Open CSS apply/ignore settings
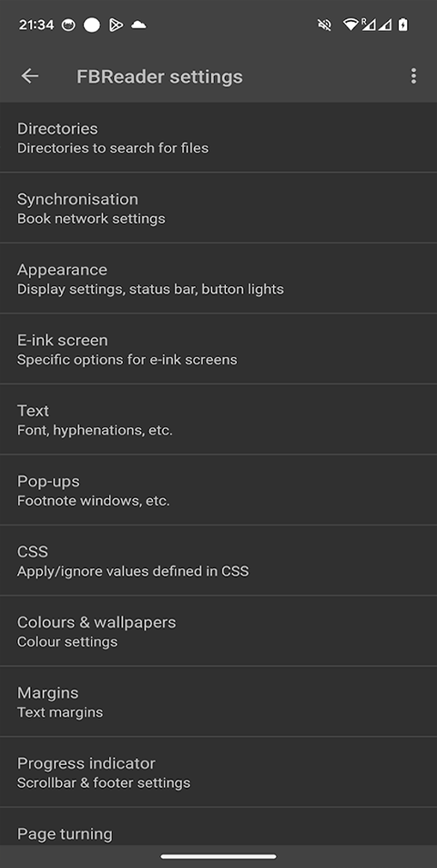This screenshot has height=868, width=437. 218,561
